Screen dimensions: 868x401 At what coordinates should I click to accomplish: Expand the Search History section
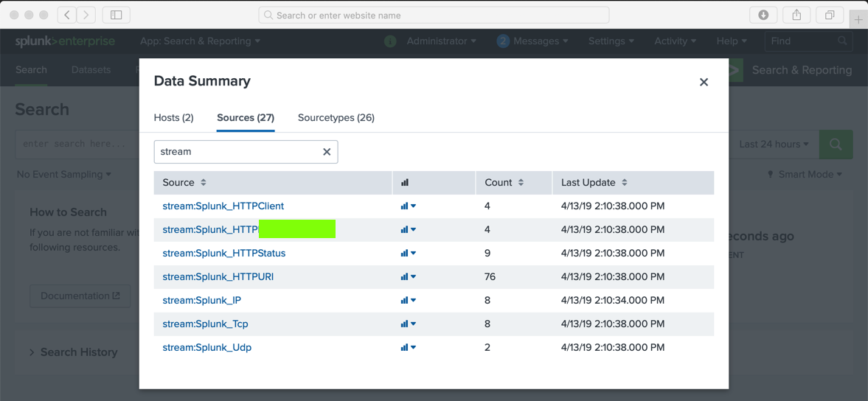[74, 352]
